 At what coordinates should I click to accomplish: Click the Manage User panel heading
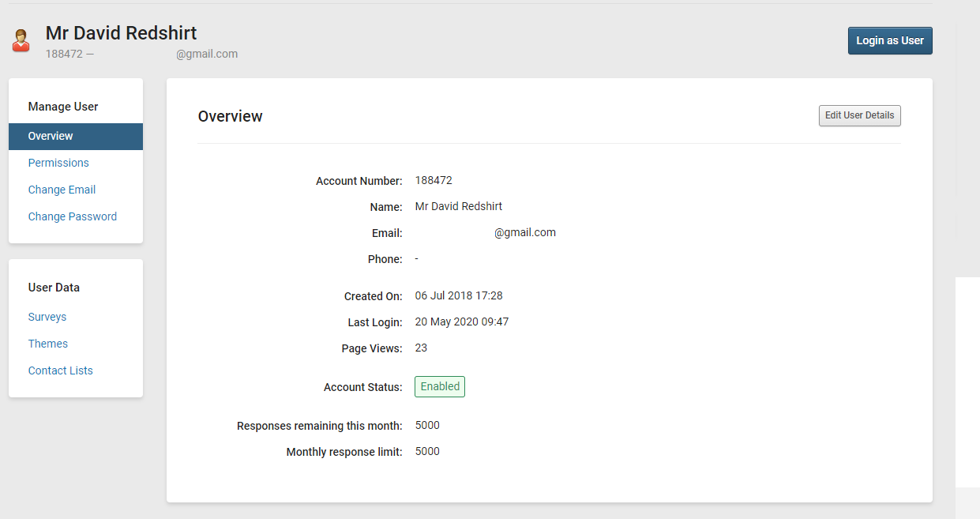62,106
